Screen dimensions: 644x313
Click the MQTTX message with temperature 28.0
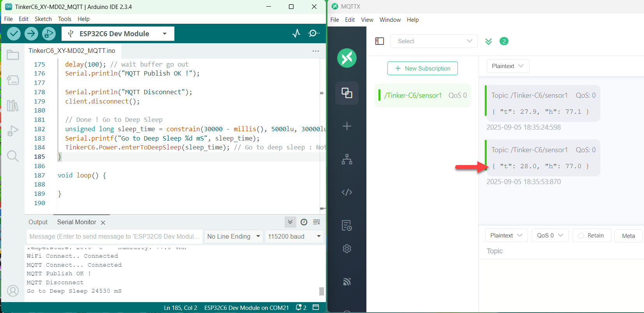[543, 158]
